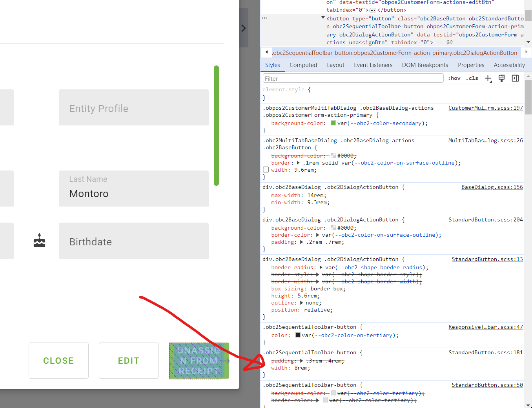Toggle the .cls class editor
Screen dimensions: 532x408
[x=472, y=78]
